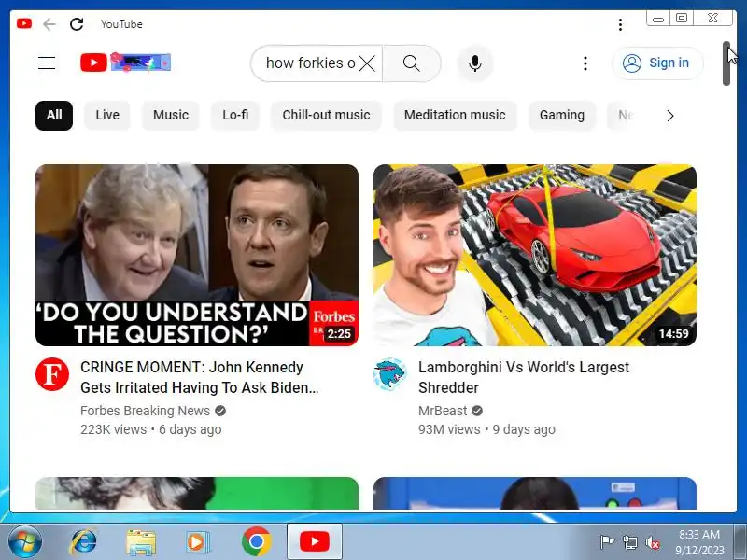The image size is (747, 560).
Task: Click the YouTube app taskbar button
Action: (315, 541)
